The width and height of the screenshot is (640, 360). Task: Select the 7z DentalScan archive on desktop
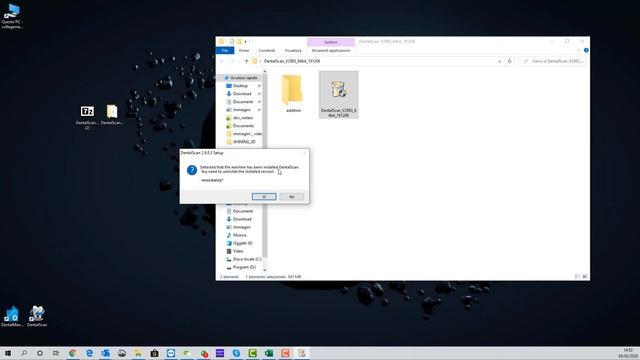coord(87,117)
